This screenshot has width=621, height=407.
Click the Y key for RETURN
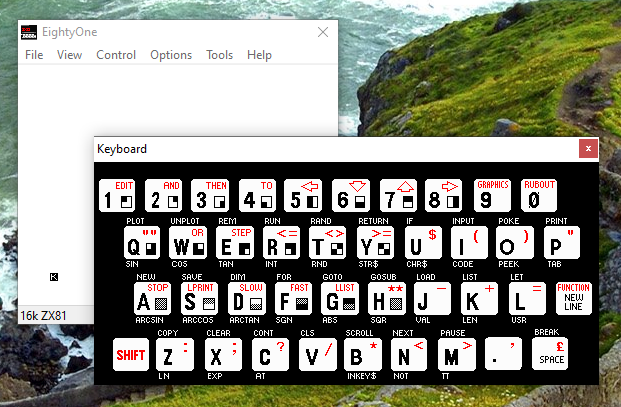(375, 243)
